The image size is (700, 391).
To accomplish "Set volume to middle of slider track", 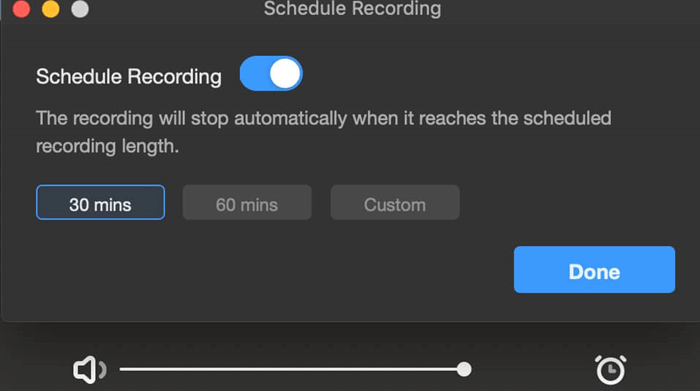I will coord(292,369).
